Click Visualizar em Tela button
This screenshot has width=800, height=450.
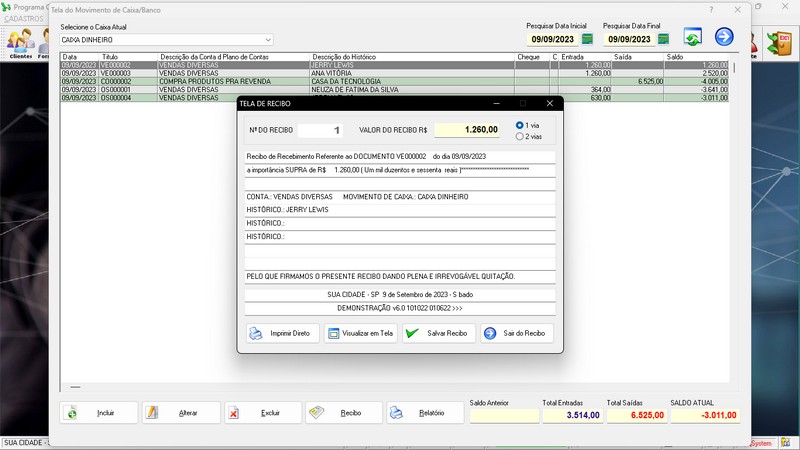point(361,333)
